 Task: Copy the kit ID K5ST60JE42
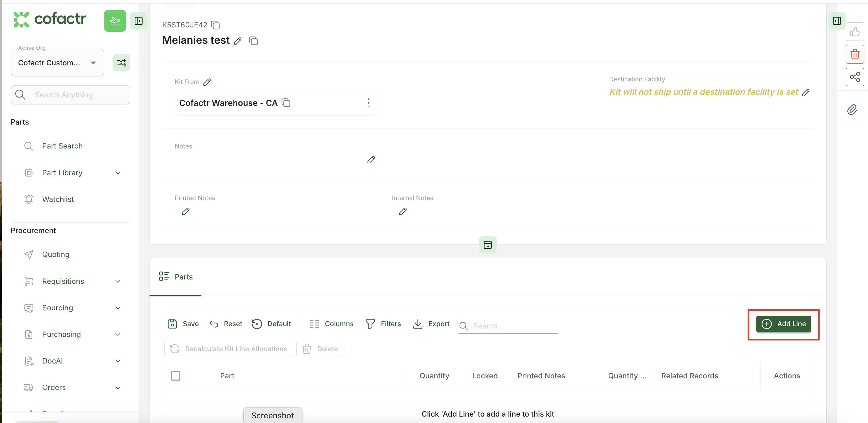click(x=215, y=25)
